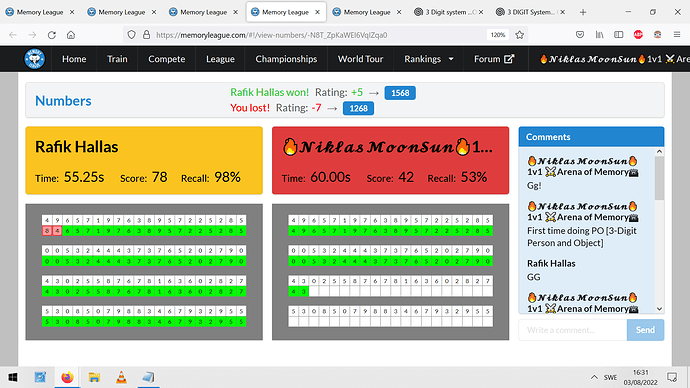Image resolution: width=690 pixels, height=388 pixels.
Task: Click the Send comment button
Action: [645, 330]
